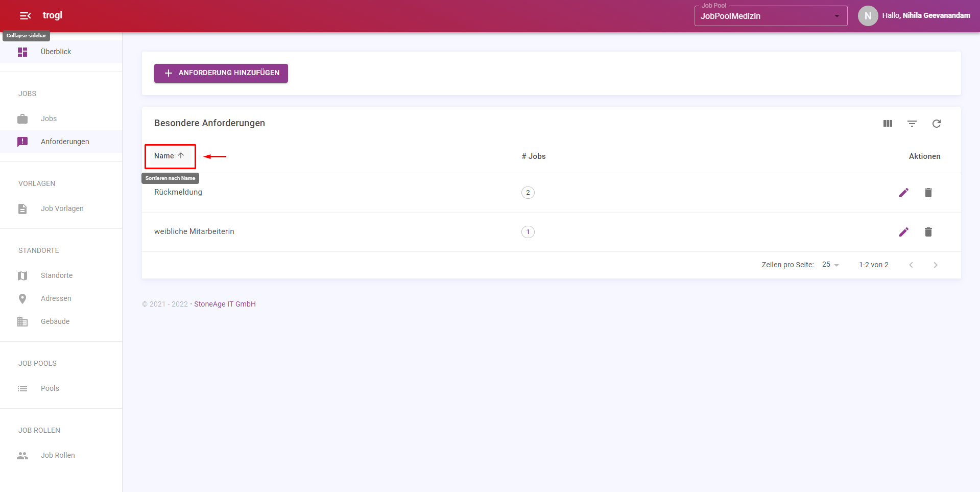Viewport: 980px width, 492px height.
Task: Click the pagination text 1-2 von 2
Action: click(874, 265)
